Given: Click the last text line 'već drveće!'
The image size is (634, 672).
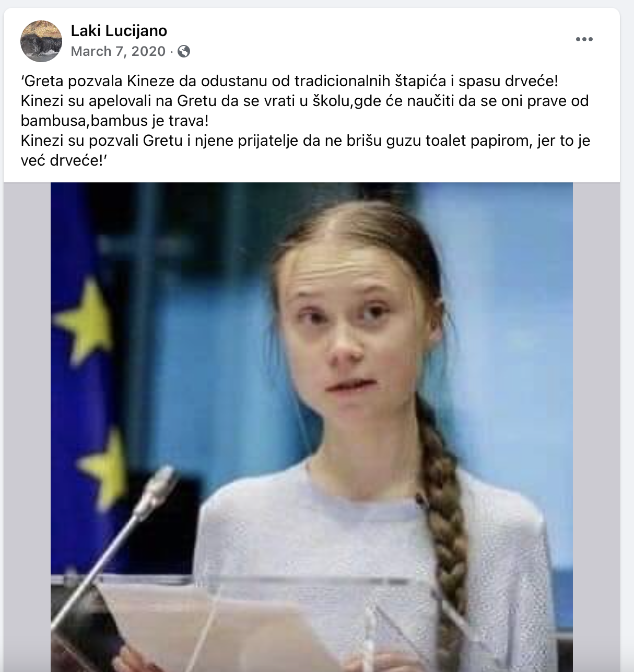Looking at the screenshot, I should click(64, 160).
